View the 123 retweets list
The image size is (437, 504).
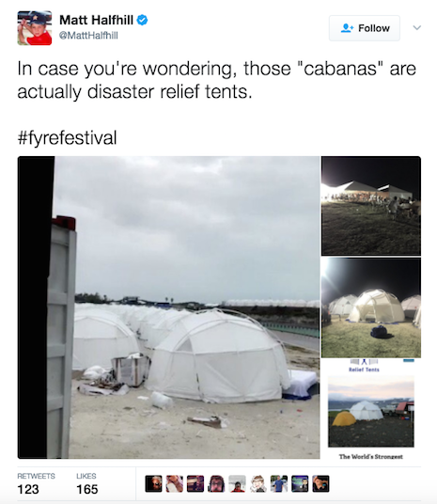pos(36,483)
